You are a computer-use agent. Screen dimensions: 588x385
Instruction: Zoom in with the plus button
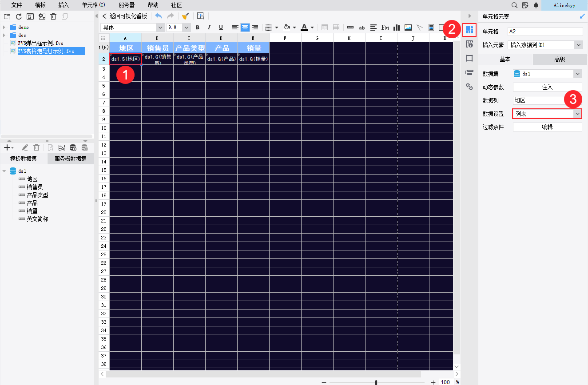point(433,382)
